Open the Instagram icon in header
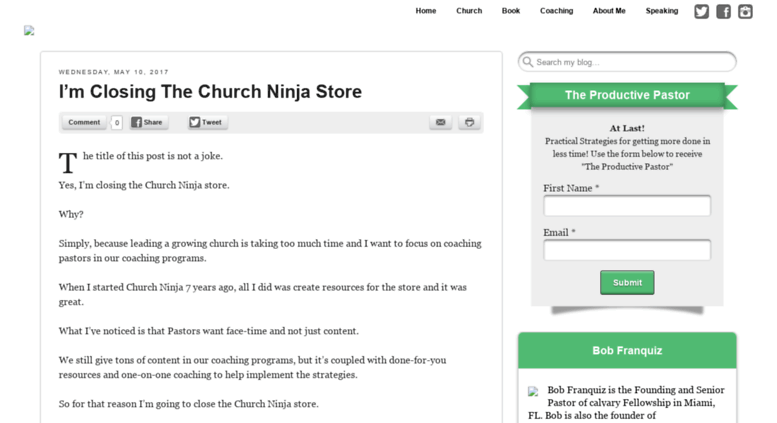Viewport: 777px width, 423px height. coord(745,11)
